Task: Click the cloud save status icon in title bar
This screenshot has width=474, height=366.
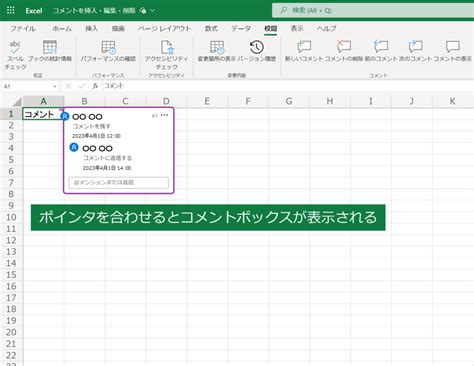Action: click(143, 11)
